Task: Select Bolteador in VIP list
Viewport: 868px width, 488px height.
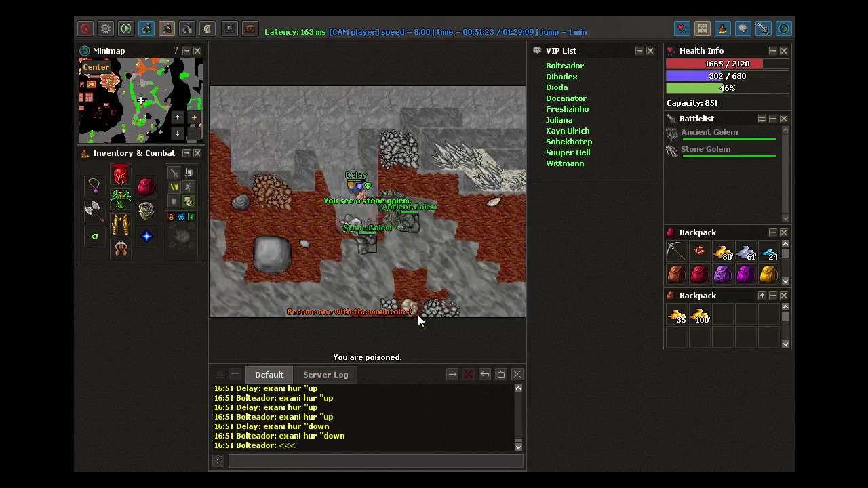Action: point(565,66)
